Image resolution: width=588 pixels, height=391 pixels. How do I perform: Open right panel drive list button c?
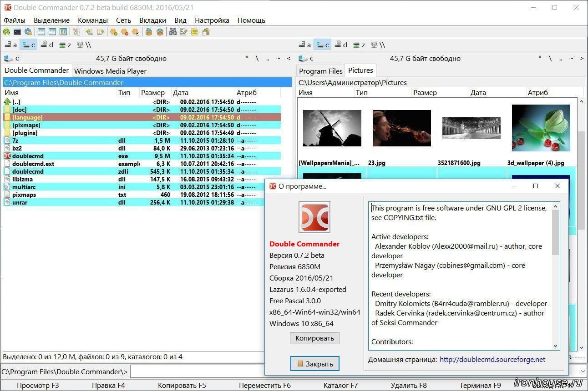pyautogui.click(x=306, y=58)
